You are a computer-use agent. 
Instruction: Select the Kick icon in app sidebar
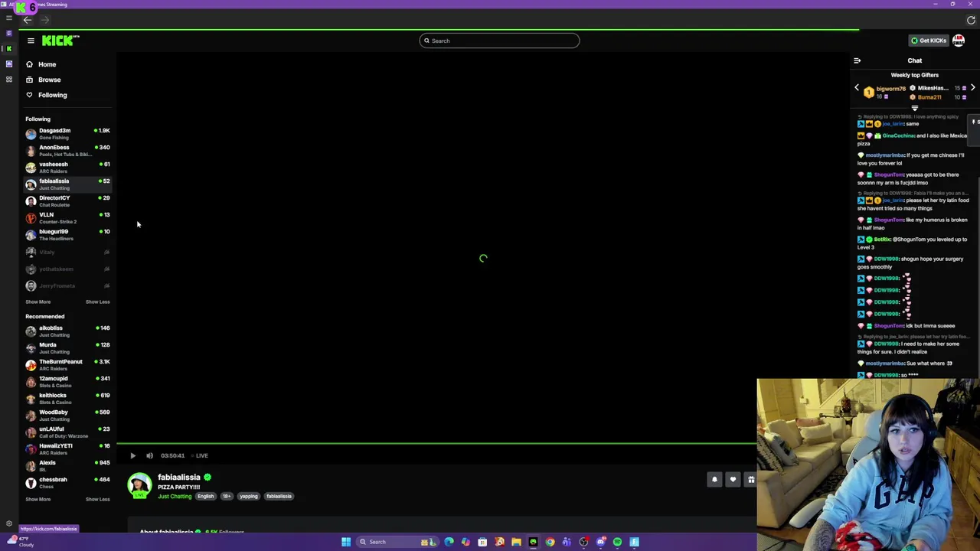point(8,48)
